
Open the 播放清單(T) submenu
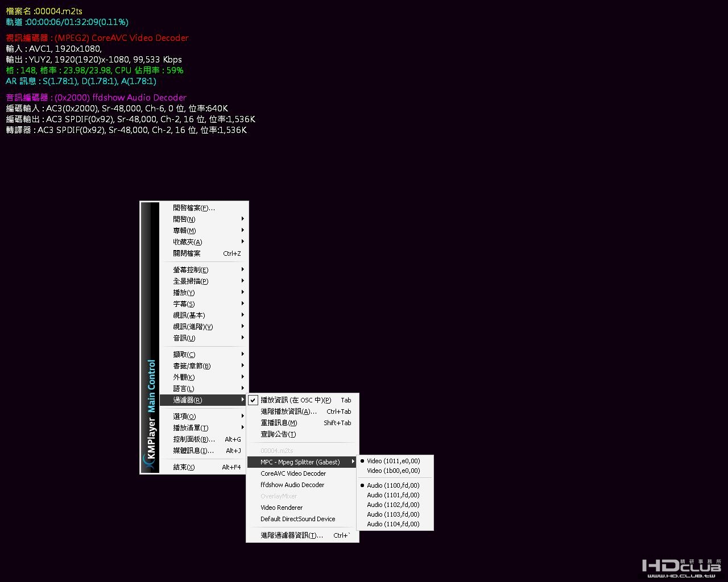click(x=204, y=428)
